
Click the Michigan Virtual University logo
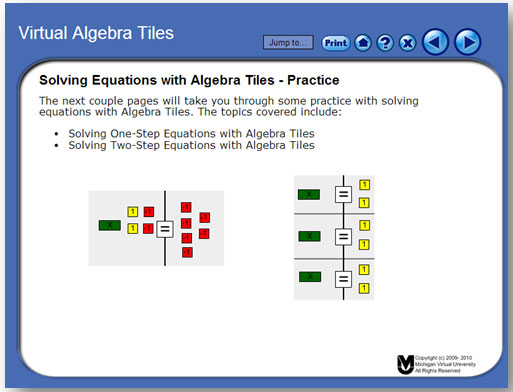405,364
